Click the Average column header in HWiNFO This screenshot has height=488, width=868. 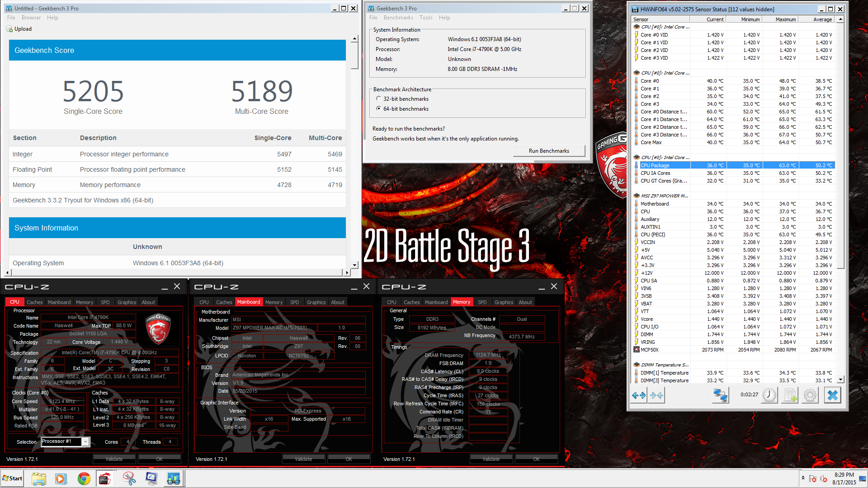point(816,19)
